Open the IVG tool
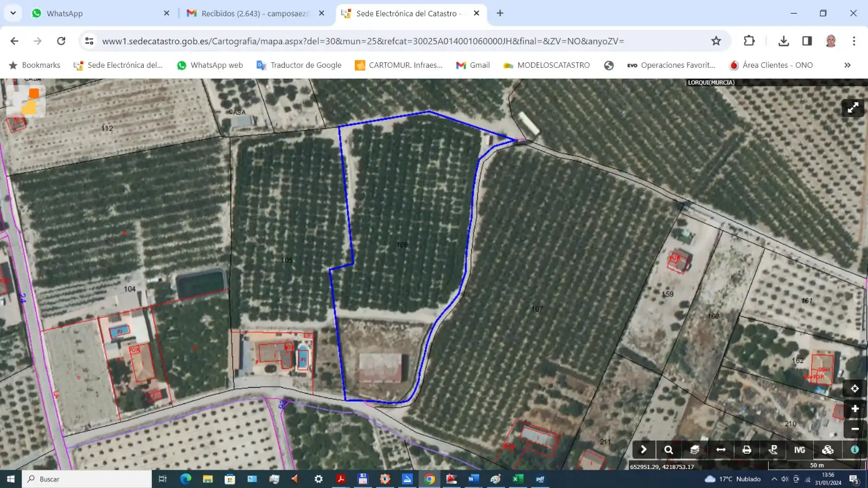Screen dimensions: 868x488 click(800, 450)
